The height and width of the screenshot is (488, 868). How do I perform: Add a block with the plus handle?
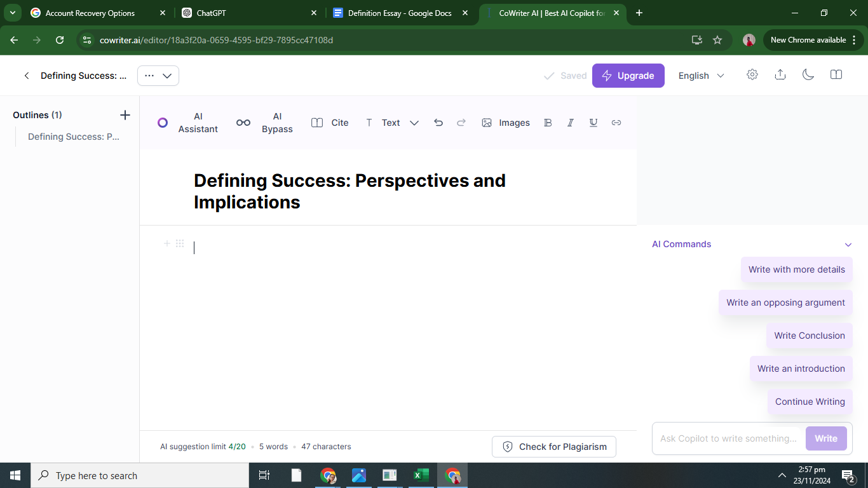167,243
